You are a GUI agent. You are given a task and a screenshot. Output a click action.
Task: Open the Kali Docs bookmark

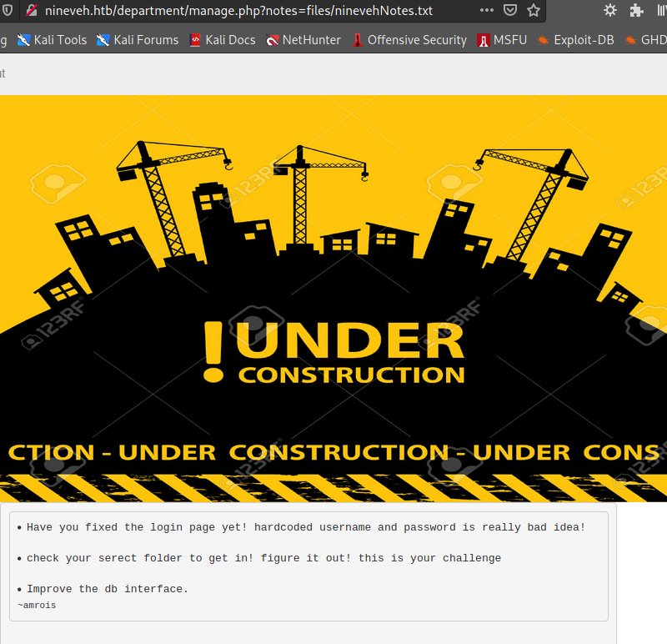tap(223, 40)
